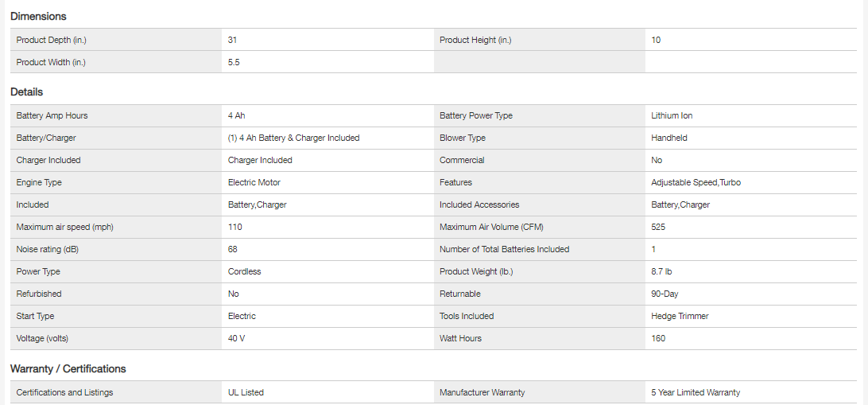868x405 pixels.
Task: Click the Product Width value 5.5
Action: pyautogui.click(x=234, y=62)
